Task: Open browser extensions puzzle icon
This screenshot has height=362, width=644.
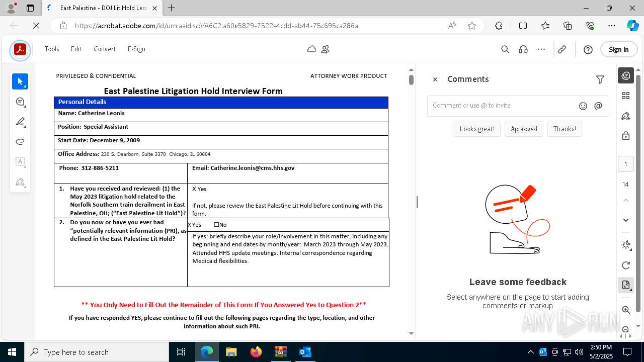Action: 499,26
